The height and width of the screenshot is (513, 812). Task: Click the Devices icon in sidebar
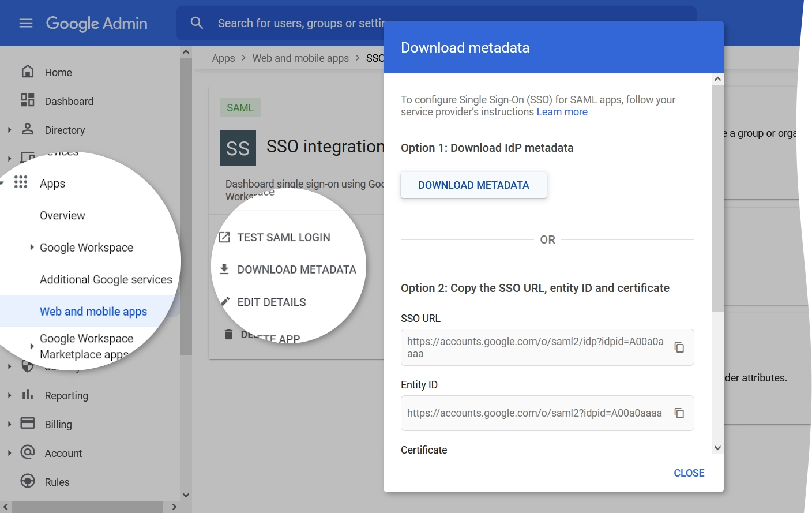point(28,157)
